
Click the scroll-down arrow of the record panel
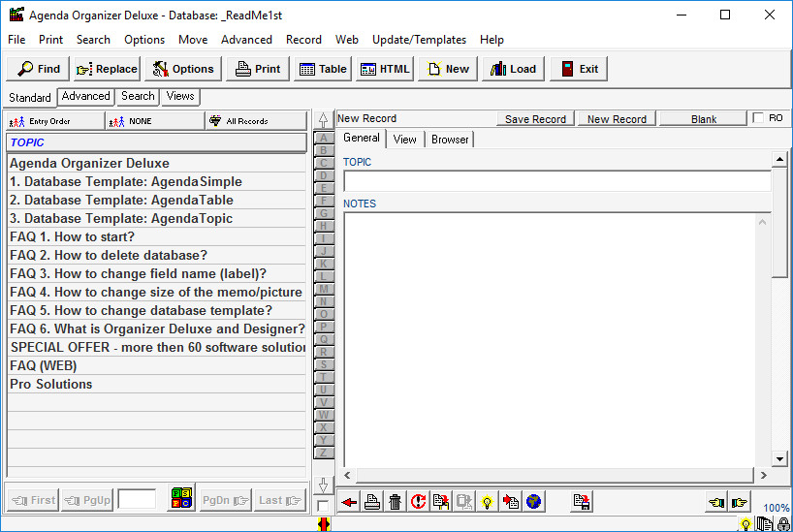779,459
